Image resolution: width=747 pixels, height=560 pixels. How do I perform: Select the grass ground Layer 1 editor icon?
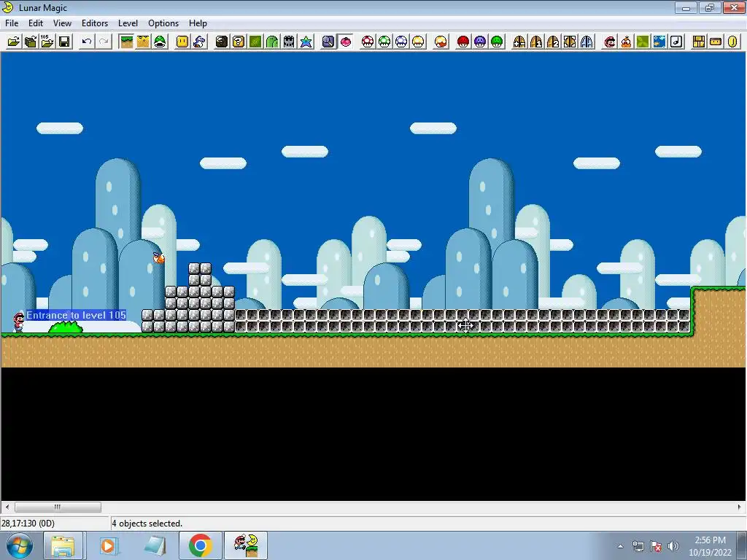point(126,42)
